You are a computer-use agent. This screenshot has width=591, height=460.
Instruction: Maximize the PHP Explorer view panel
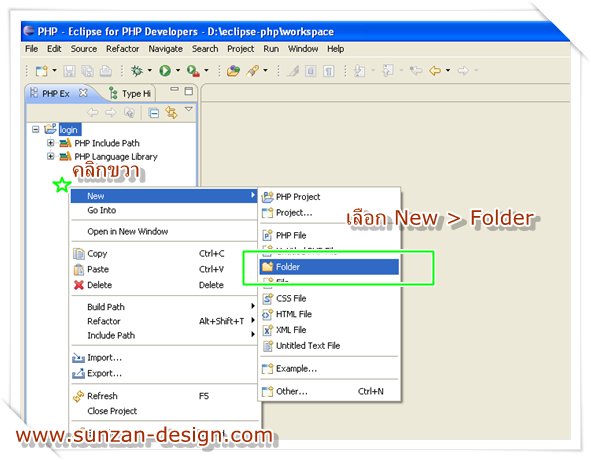188,91
